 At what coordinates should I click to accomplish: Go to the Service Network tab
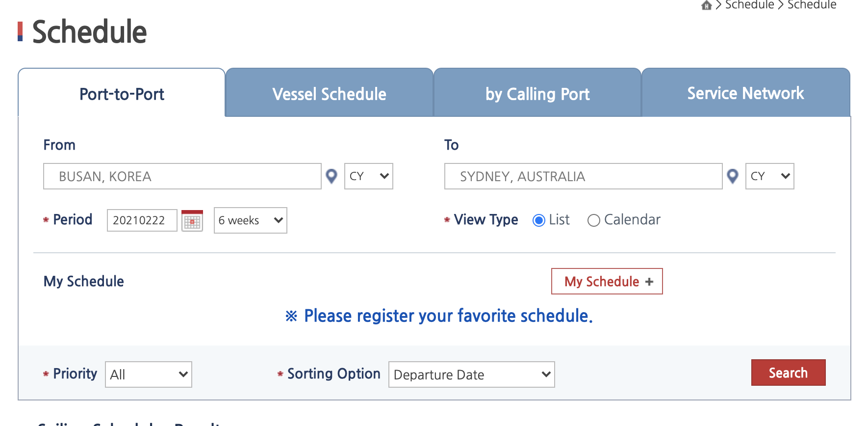(746, 93)
